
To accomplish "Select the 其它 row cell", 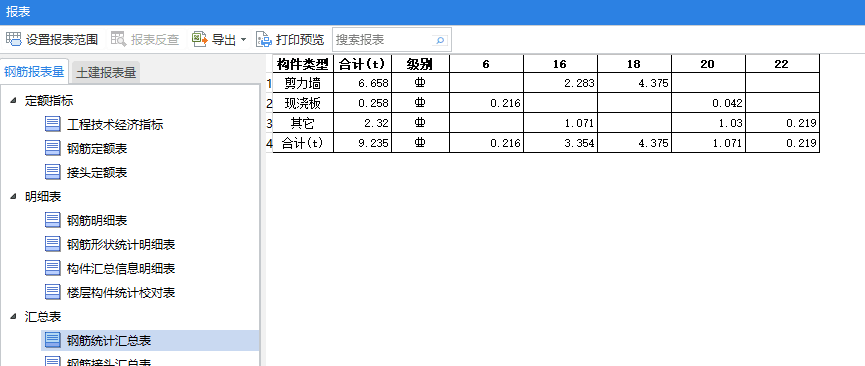I will point(303,123).
